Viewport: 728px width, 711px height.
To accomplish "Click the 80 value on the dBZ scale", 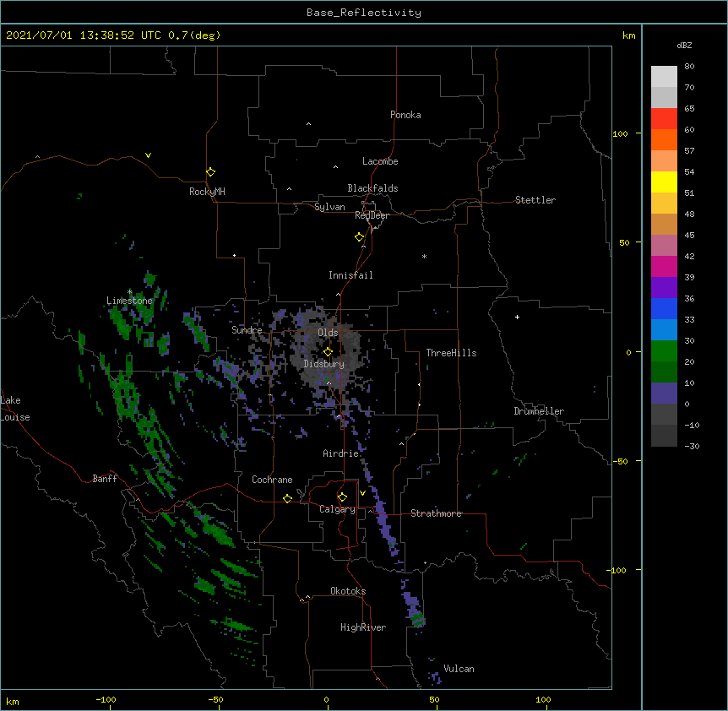I will click(x=689, y=67).
